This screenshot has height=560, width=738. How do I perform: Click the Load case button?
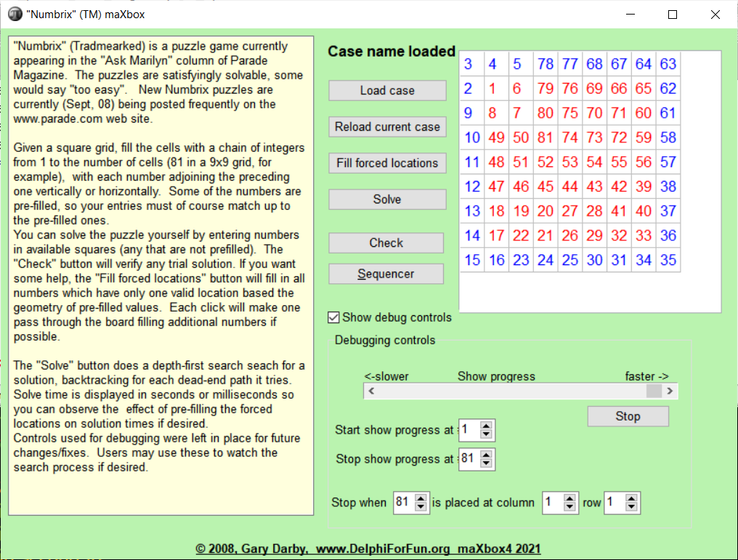(387, 91)
